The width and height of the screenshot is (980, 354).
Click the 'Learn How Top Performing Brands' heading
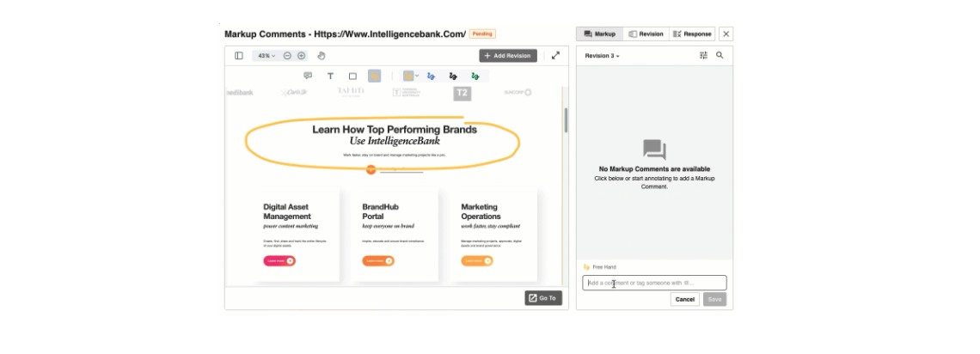tap(395, 129)
